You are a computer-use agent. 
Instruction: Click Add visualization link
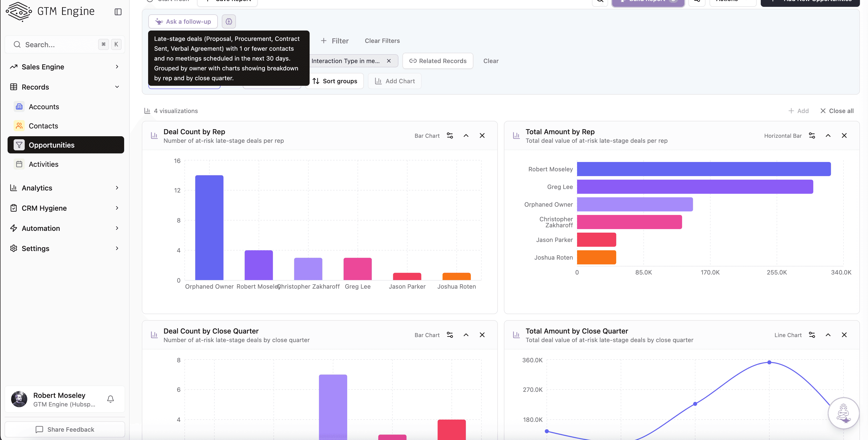point(799,111)
